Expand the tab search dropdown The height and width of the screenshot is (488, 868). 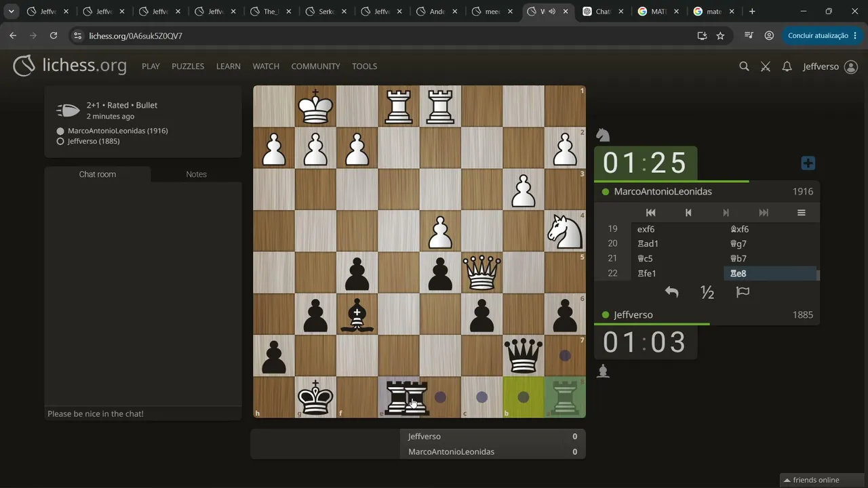coord(12,12)
